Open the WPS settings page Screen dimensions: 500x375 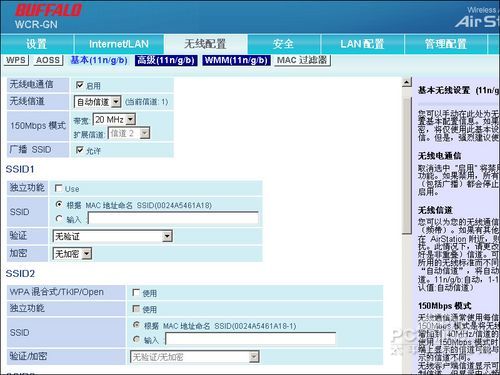[16, 60]
